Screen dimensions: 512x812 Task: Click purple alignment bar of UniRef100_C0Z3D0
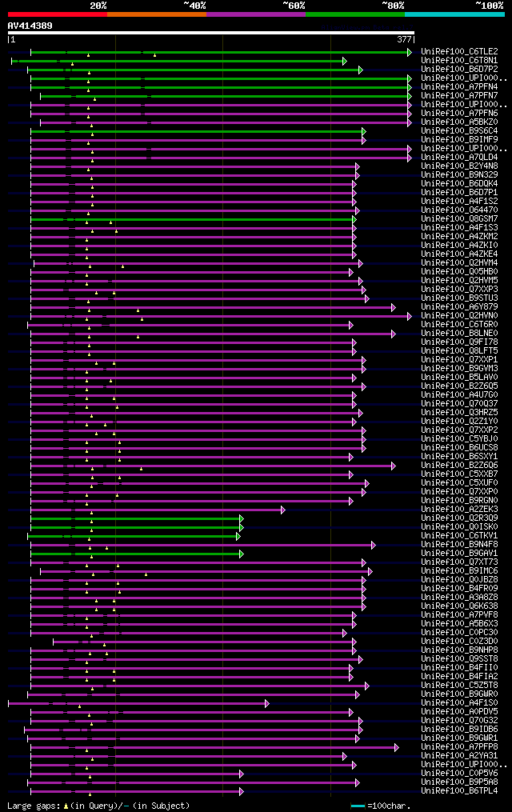pyautogui.click(x=205, y=642)
